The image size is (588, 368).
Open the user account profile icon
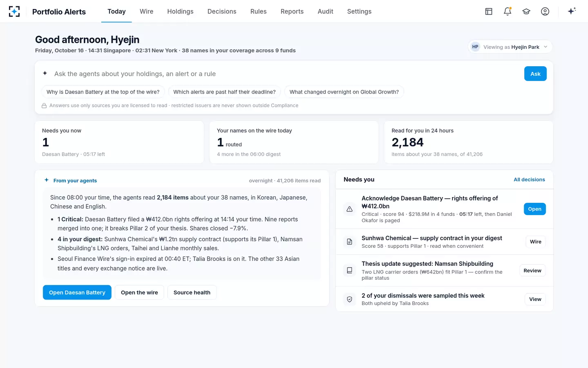point(545,11)
